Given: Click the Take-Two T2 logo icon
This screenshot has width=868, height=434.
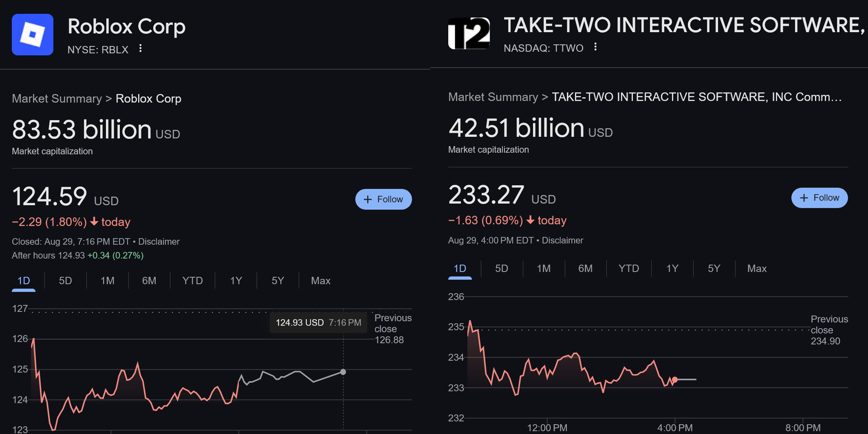Looking at the screenshot, I should [x=469, y=33].
